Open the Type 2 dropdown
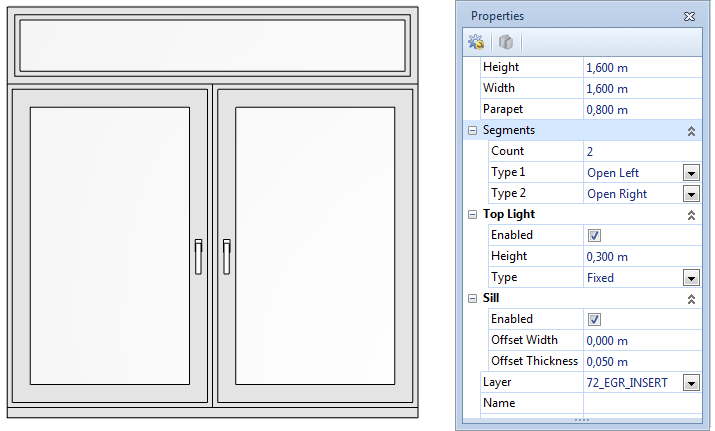 tap(690, 193)
